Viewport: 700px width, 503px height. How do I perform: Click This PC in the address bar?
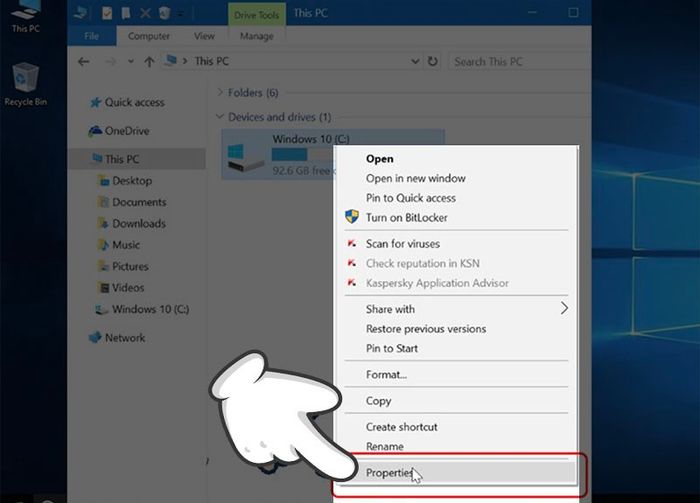tap(212, 61)
